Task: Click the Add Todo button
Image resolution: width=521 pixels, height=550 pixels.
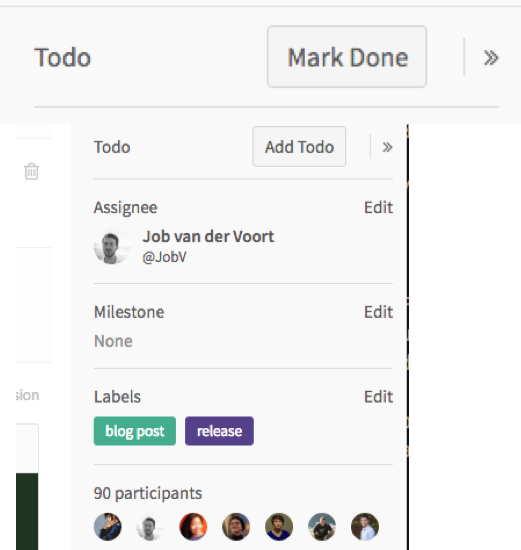Action: (x=299, y=147)
